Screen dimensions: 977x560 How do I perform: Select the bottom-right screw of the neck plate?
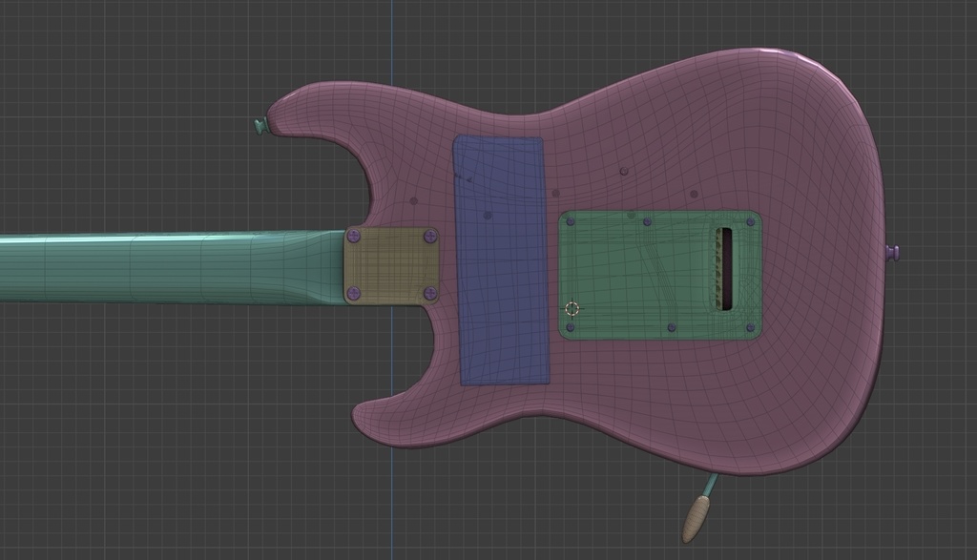coord(428,292)
